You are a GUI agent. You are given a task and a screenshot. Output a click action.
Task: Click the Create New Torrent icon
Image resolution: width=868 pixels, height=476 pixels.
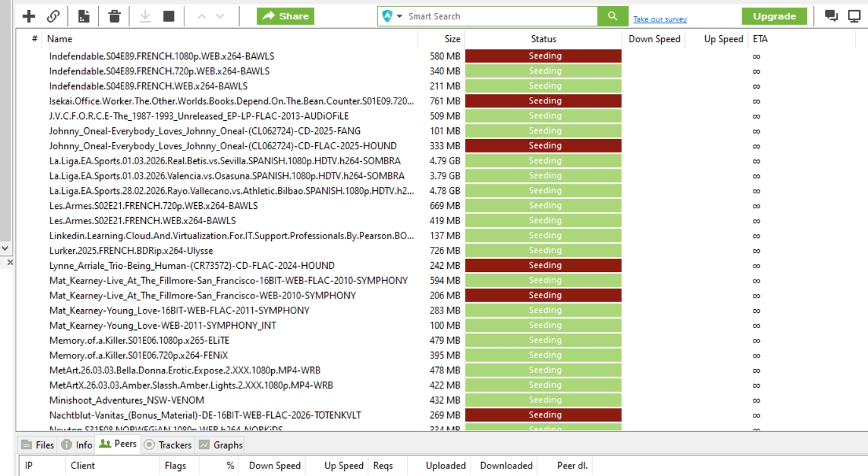(84, 16)
